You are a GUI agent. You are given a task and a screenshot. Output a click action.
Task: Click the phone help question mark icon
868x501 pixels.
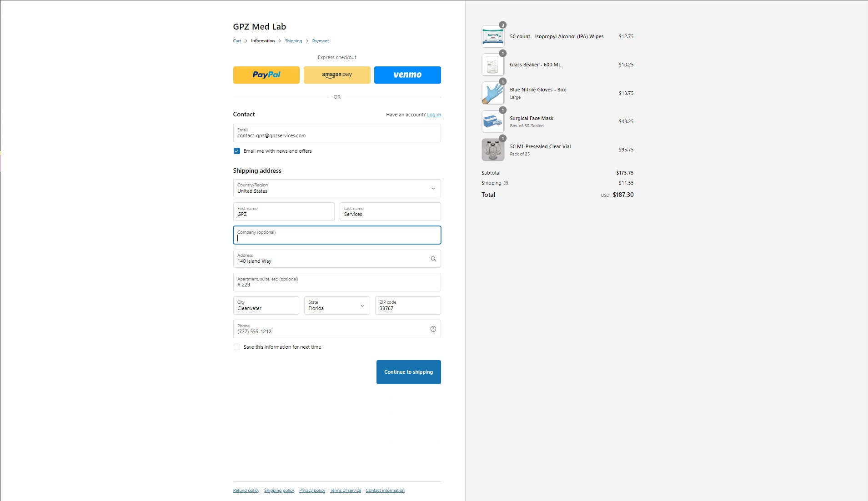click(433, 329)
